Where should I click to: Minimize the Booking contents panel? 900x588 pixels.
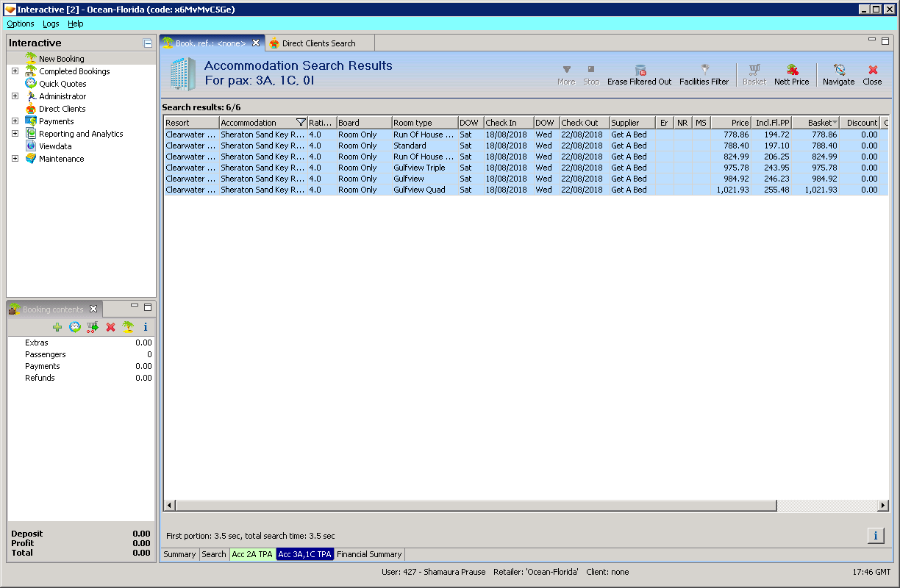(x=135, y=306)
